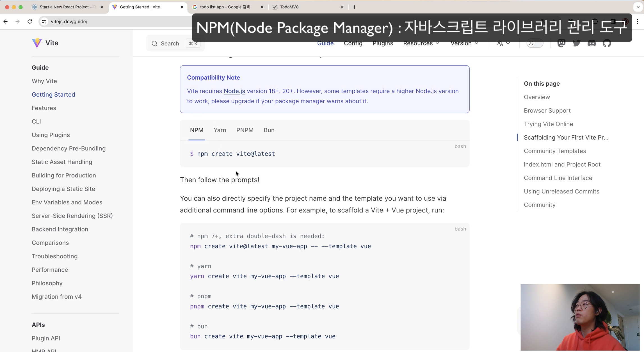Screen dimensions: 644x352
Task: Open the Discord icon link
Action: pos(592,43)
